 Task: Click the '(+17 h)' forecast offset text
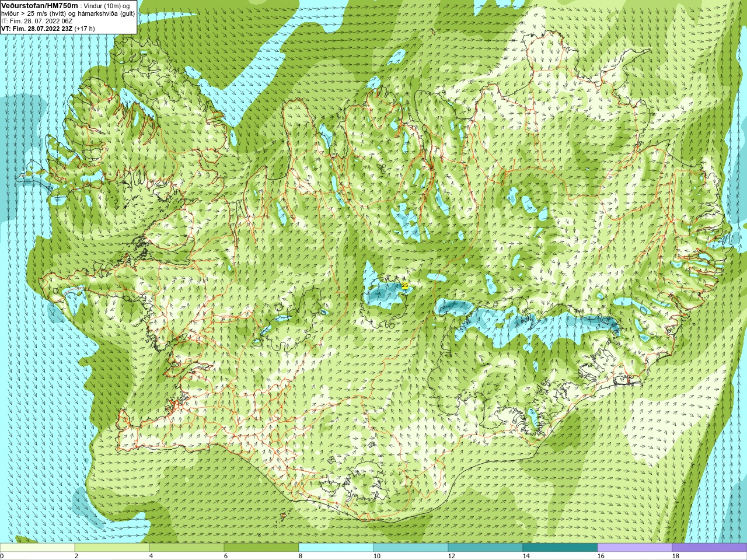point(85,29)
